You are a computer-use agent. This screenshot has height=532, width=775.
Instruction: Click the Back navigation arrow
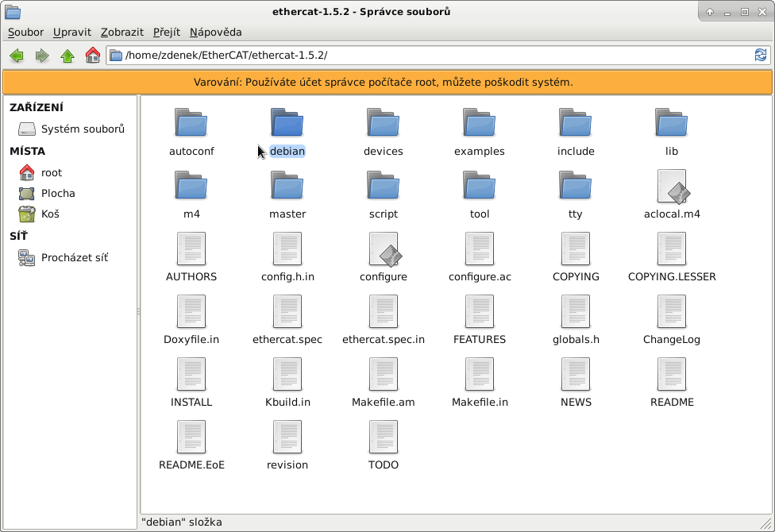pyautogui.click(x=16, y=56)
